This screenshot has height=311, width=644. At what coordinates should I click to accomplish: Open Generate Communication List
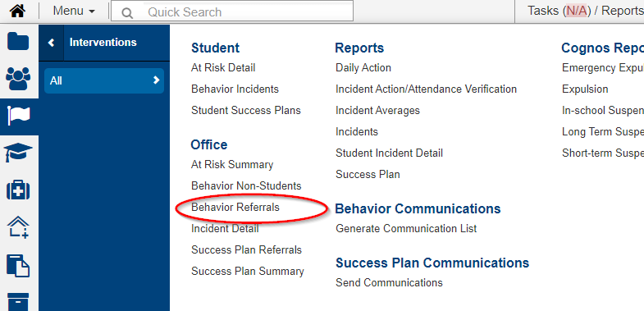406,228
